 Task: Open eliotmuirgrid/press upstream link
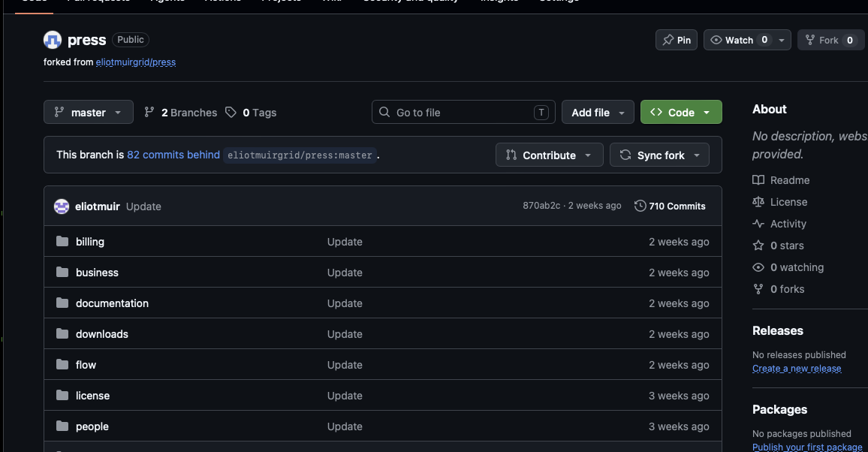point(136,62)
